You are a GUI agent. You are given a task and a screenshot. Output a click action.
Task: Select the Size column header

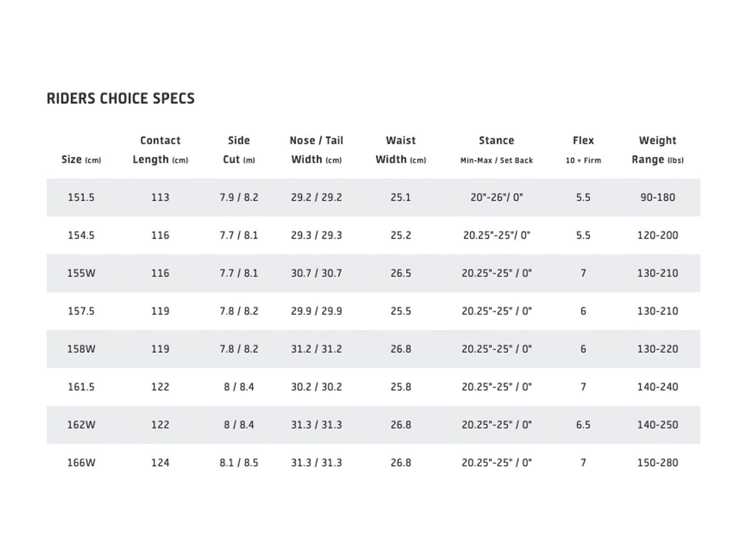tap(81, 160)
